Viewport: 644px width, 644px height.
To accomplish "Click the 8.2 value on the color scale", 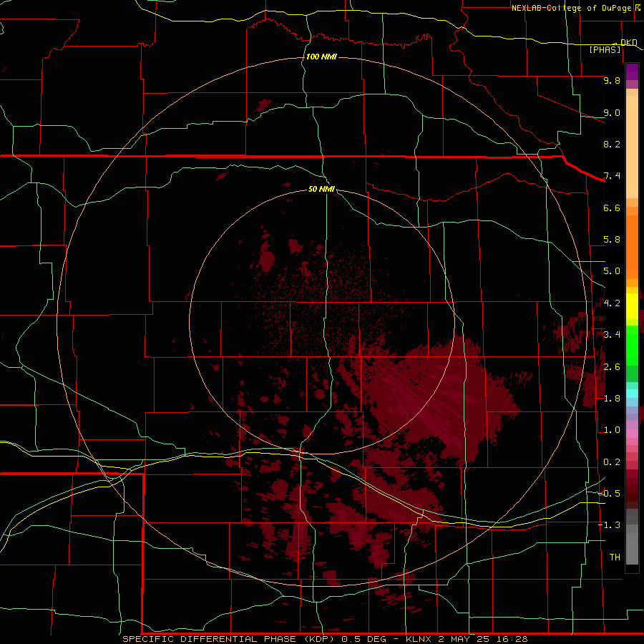I will pyautogui.click(x=612, y=145).
